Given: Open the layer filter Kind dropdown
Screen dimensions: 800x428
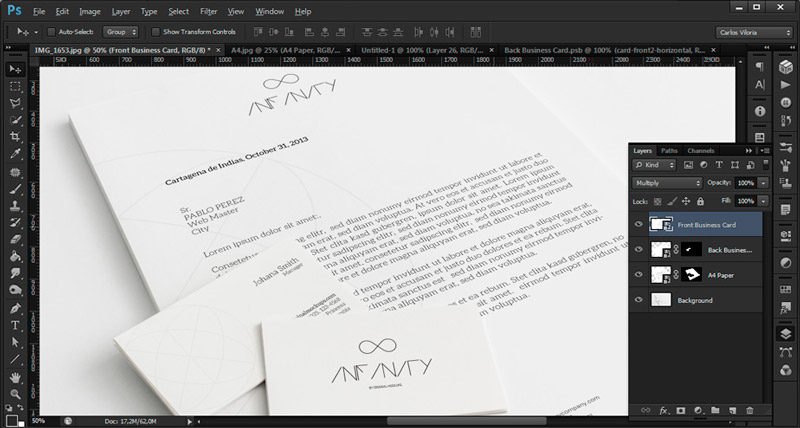Looking at the screenshot, I should [654, 165].
